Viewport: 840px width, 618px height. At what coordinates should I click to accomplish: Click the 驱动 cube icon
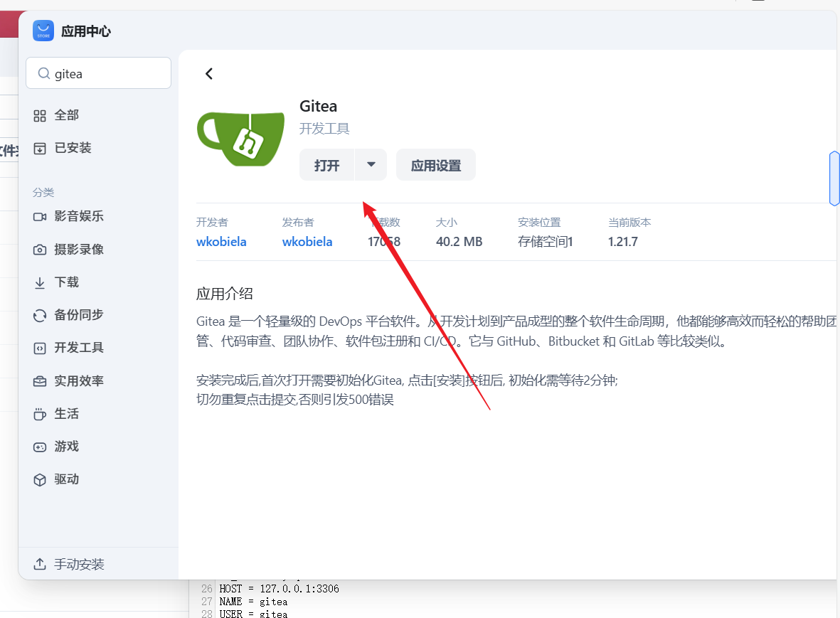click(x=40, y=480)
